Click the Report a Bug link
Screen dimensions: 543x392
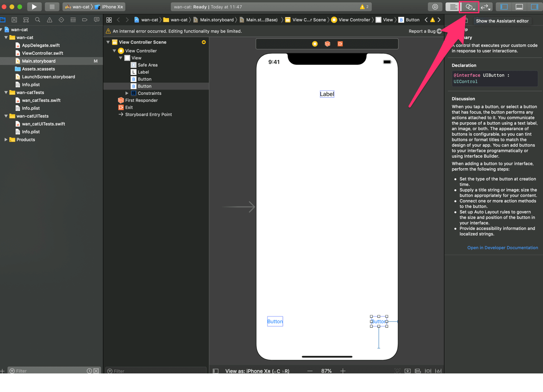425,31
